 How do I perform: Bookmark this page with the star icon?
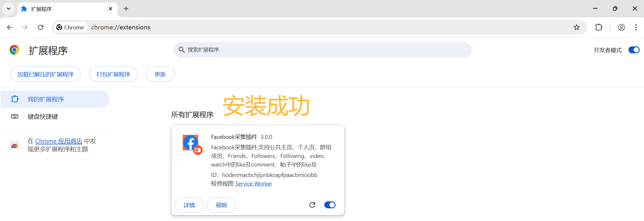coord(576,27)
